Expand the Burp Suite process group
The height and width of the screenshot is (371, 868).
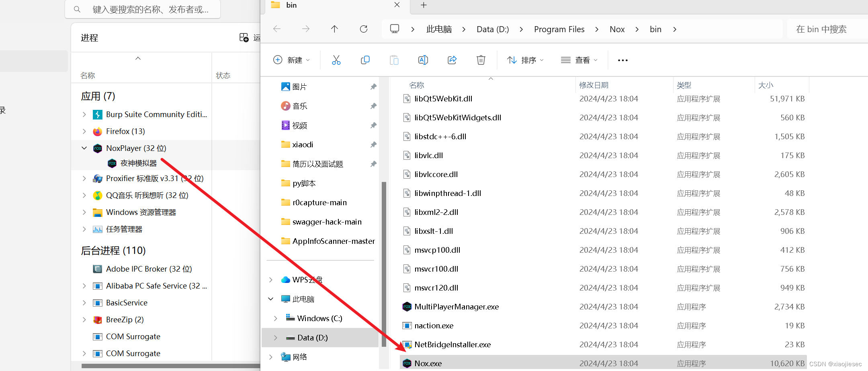pos(84,115)
